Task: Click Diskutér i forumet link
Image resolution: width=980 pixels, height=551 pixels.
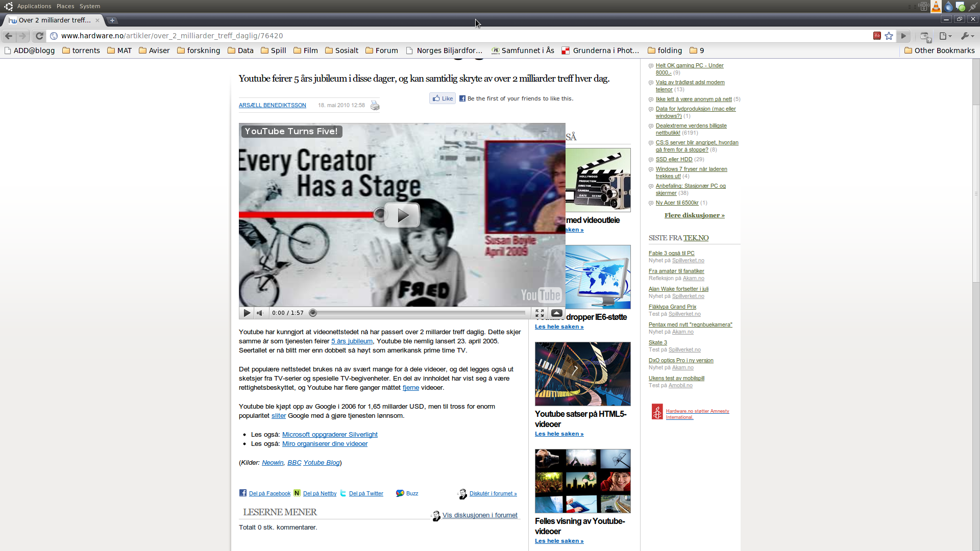Action: 493,494
